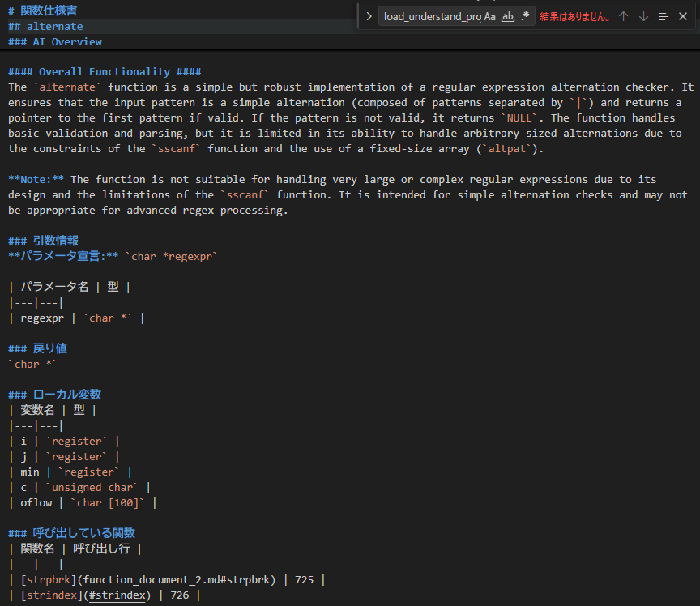This screenshot has width=700, height=606.
Task: Toggle Match Whole Word option
Action: (x=508, y=17)
